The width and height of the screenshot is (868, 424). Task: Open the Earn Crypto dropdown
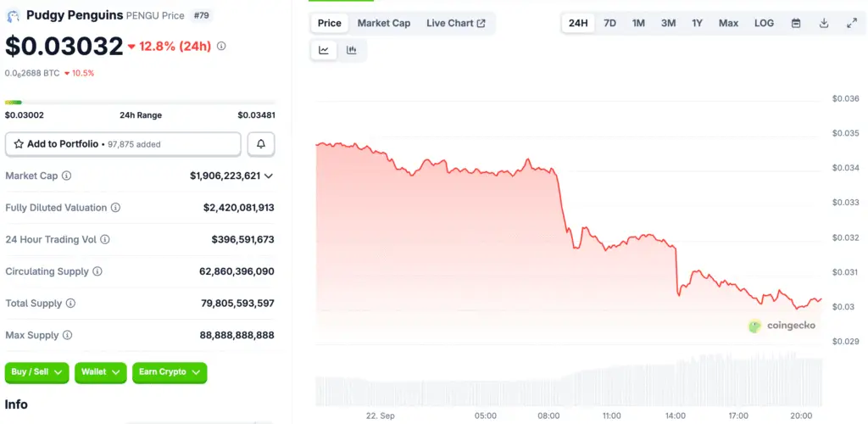pyautogui.click(x=170, y=372)
